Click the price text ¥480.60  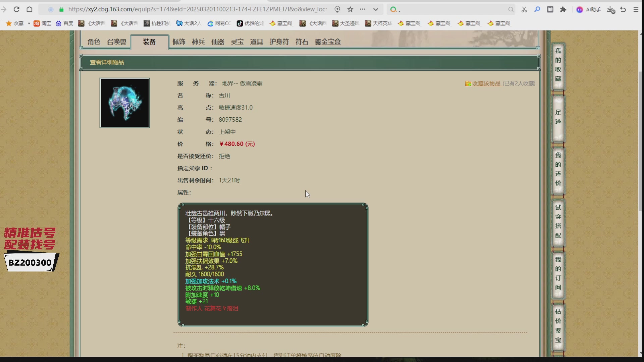(237, 144)
